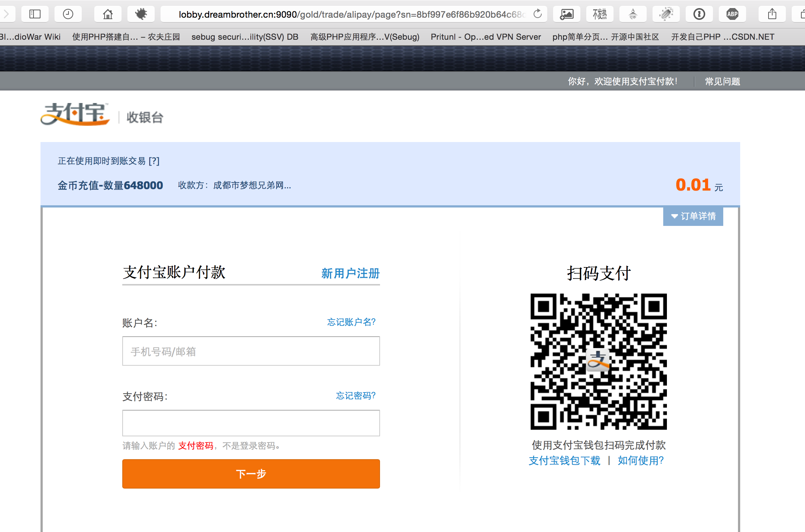The width and height of the screenshot is (805, 532).
Task: Click the 磁 extension toolbar icon
Action: [x=600, y=14]
